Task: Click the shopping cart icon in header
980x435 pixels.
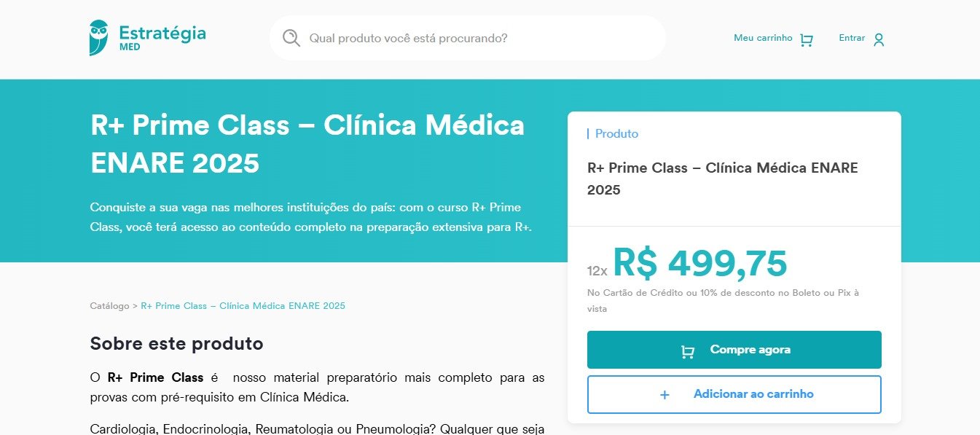Action: (x=806, y=40)
